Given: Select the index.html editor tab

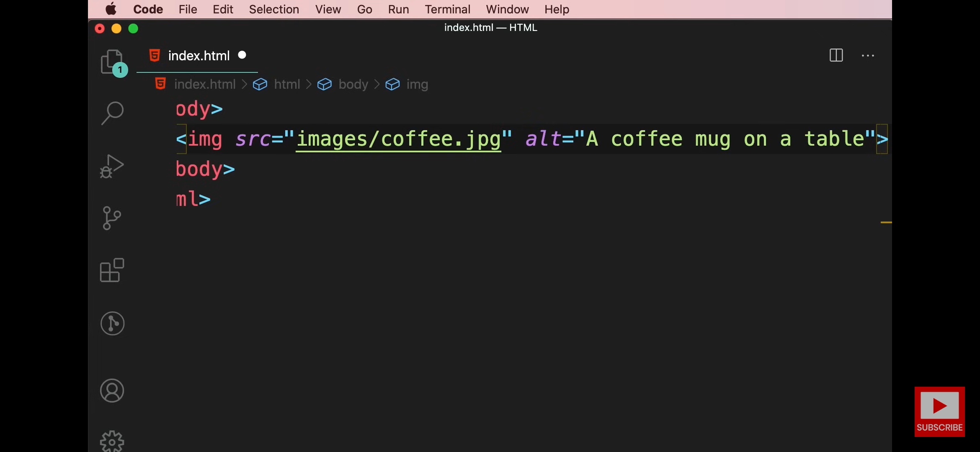Looking at the screenshot, I should [x=197, y=56].
